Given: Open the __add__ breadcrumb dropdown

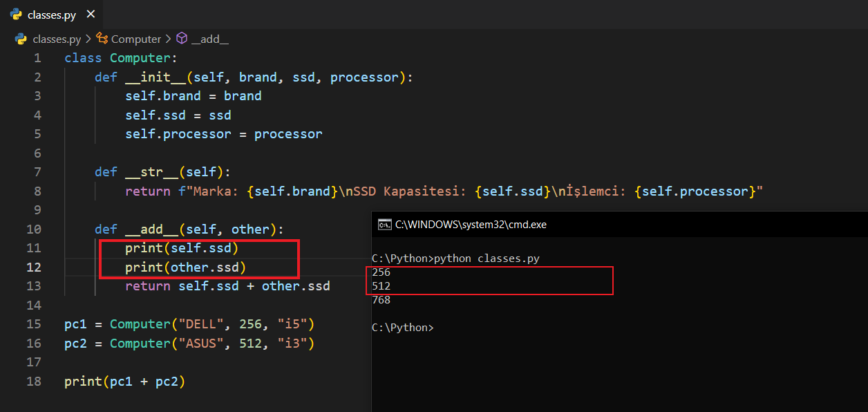Looking at the screenshot, I should click(209, 39).
